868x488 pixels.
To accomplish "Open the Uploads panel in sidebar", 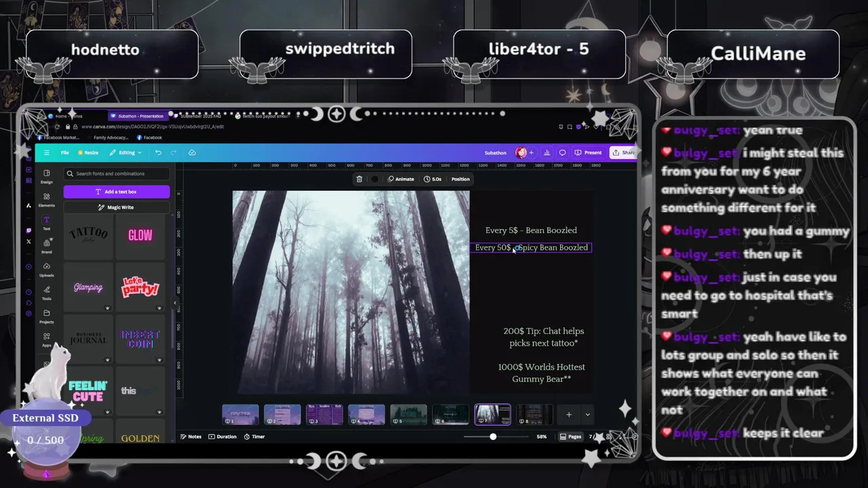I will point(46,270).
